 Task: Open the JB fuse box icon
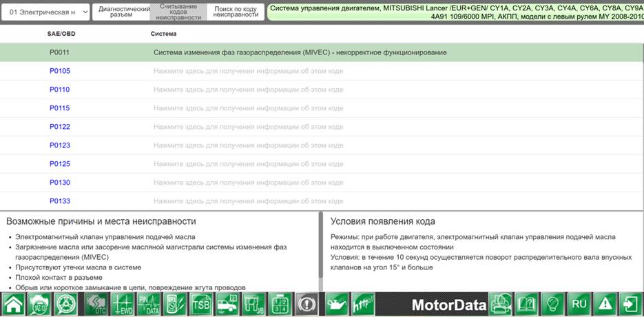pos(253,305)
